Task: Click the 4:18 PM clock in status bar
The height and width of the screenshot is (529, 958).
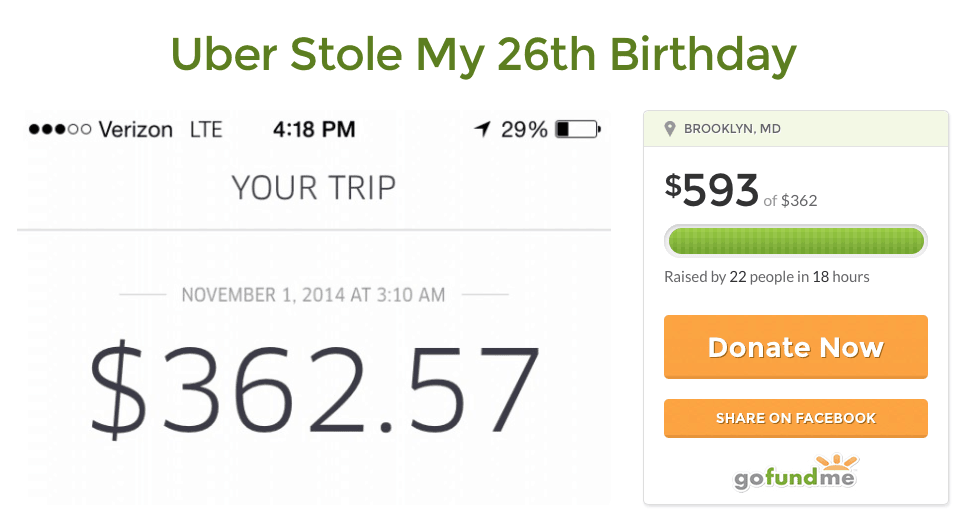Action: pos(314,129)
